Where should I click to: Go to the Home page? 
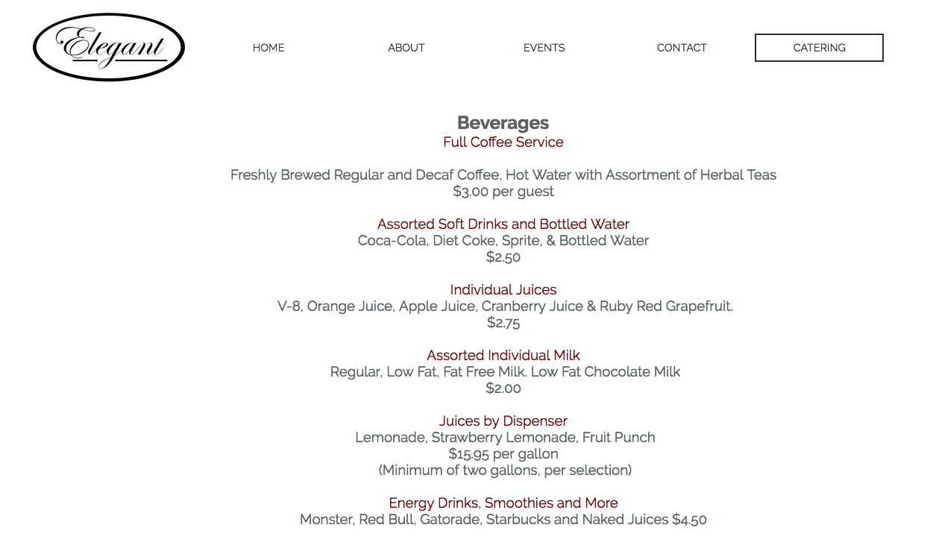268,48
